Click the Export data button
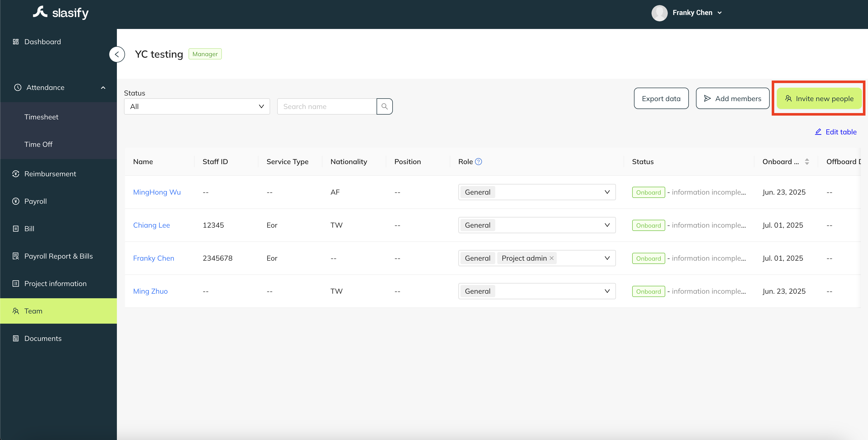Screen dimensions: 868x440 click(661, 98)
